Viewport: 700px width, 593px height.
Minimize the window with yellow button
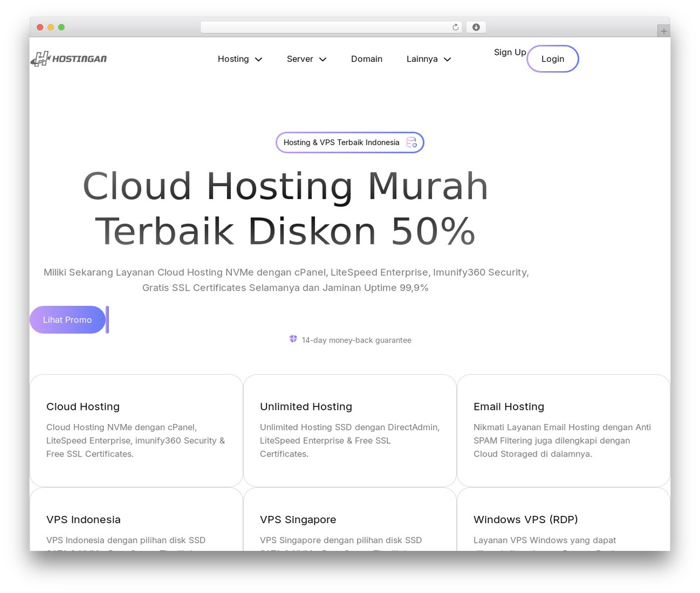pyautogui.click(x=51, y=27)
